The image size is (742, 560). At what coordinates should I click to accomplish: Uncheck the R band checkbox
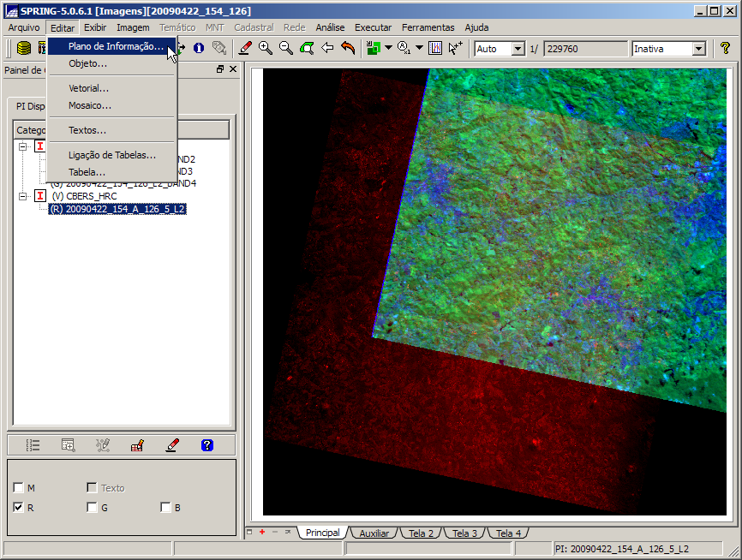click(x=19, y=508)
